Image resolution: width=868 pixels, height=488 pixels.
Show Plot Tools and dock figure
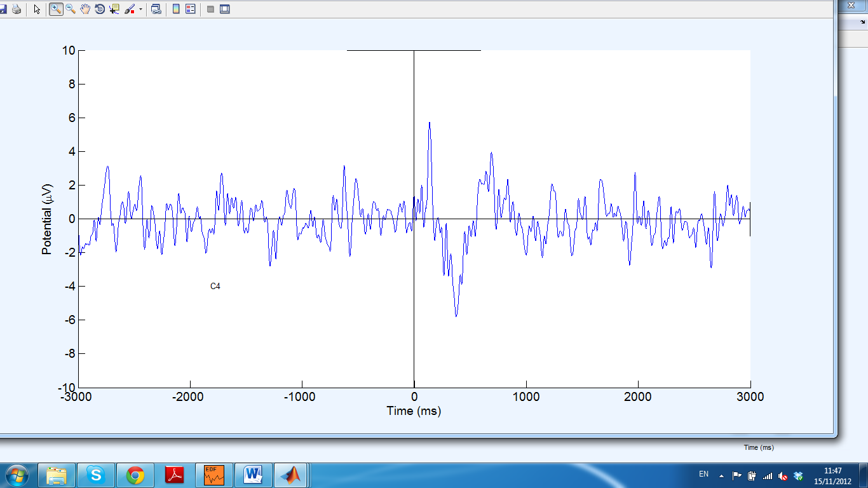(x=225, y=9)
